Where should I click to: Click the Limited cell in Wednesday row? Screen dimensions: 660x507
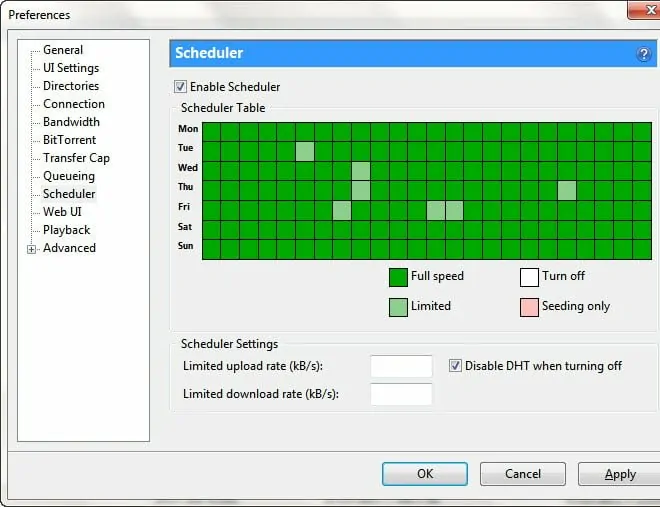(x=361, y=171)
